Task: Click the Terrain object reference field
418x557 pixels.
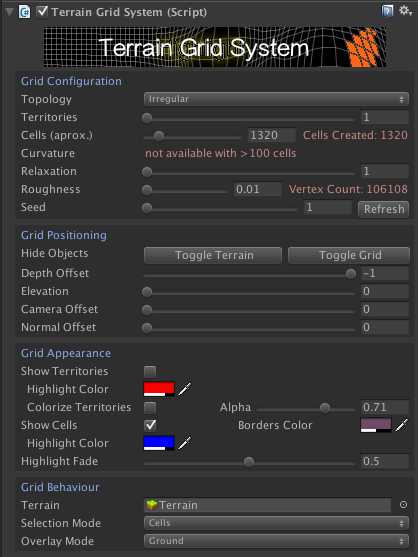Action: pos(267,505)
